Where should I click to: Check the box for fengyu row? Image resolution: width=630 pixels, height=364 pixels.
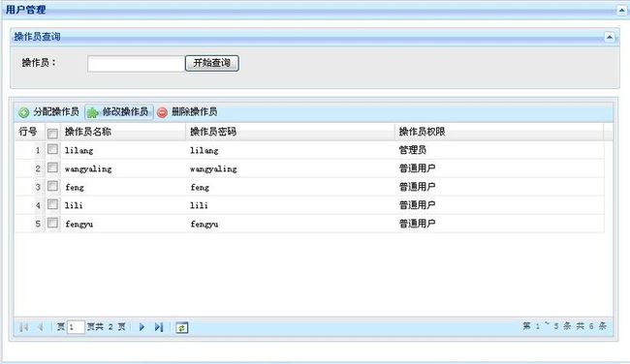coord(52,223)
